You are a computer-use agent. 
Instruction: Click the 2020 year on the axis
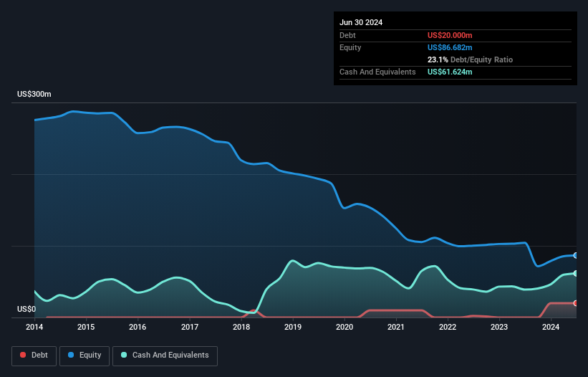[344, 328]
